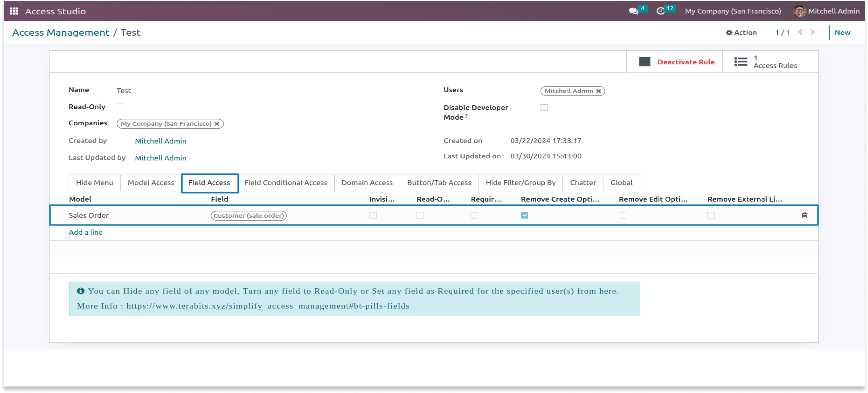Click the Action gear icon

tap(729, 33)
